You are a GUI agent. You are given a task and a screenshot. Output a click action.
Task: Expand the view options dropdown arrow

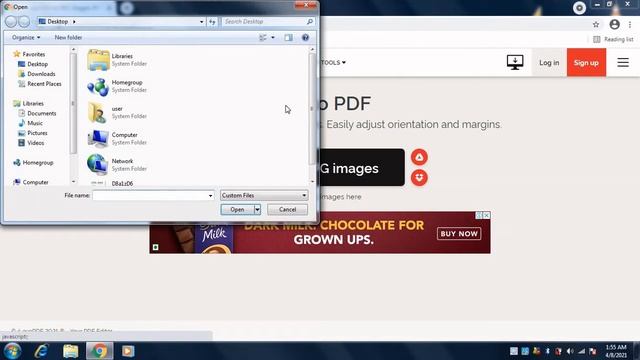click(x=273, y=38)
